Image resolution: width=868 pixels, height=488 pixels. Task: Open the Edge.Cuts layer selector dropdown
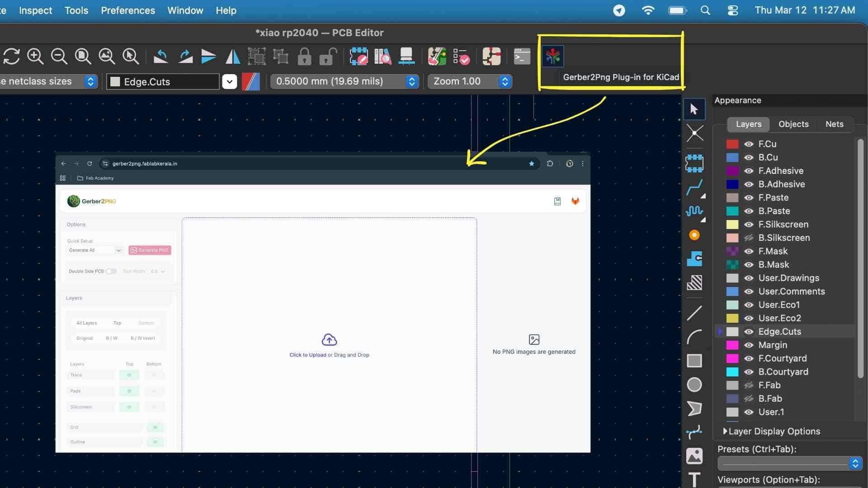click(x=230, y=82)
